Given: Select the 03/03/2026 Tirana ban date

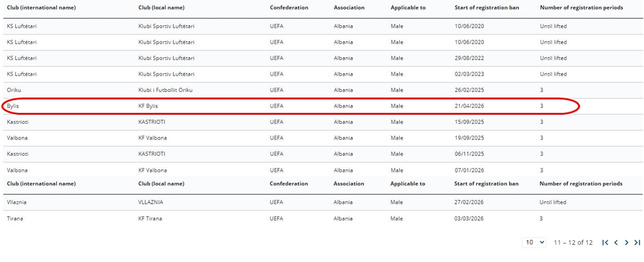Looking at the screenshot, I should [x=469, y=218].
